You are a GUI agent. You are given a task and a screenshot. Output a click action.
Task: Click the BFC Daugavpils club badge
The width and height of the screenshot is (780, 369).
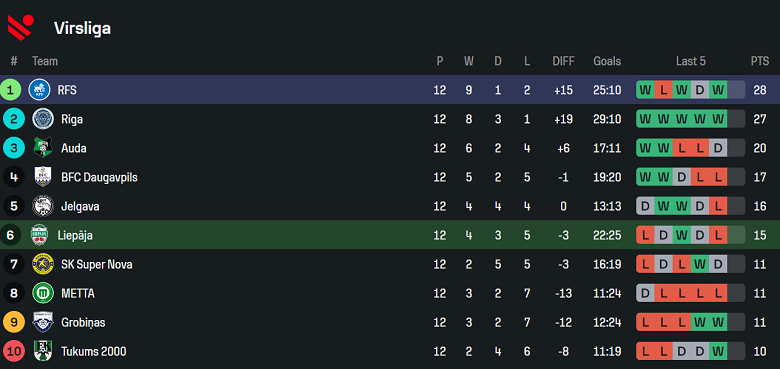click(x=43, y=177)
